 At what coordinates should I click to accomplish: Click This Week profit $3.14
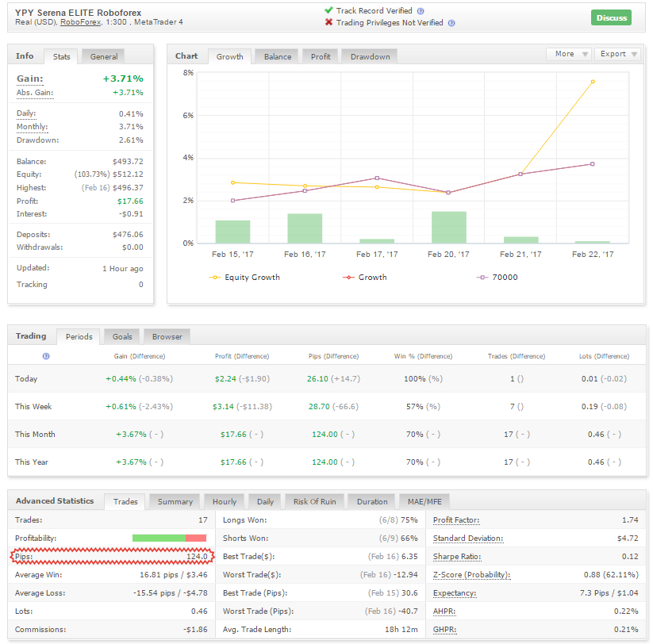(223, 407)
